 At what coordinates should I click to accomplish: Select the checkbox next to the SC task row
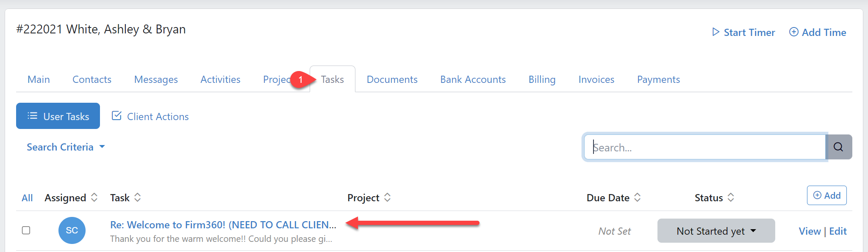coord(26,230)
